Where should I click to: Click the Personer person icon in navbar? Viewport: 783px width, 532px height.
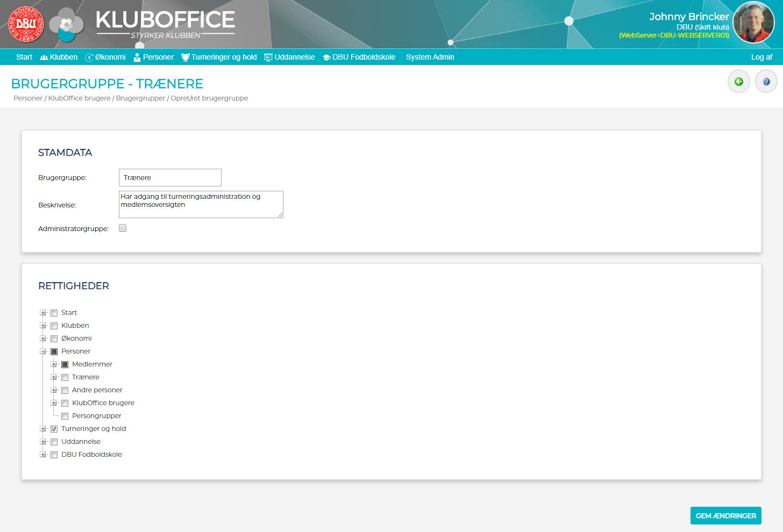[137, 57]
